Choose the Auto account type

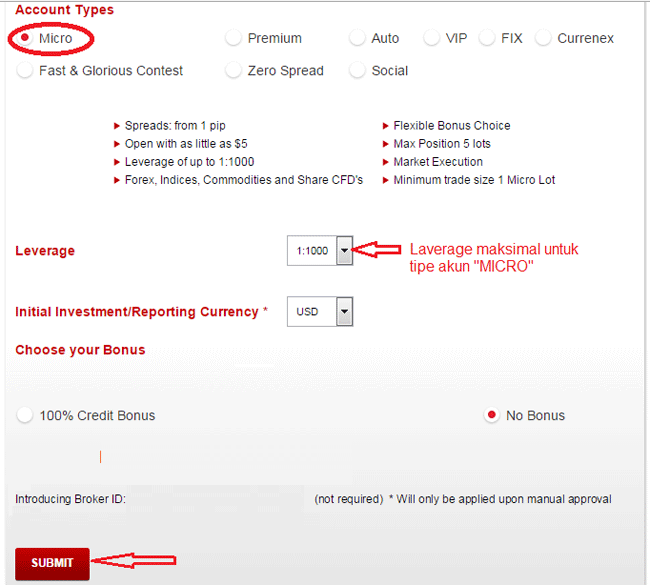click(357, 38)
